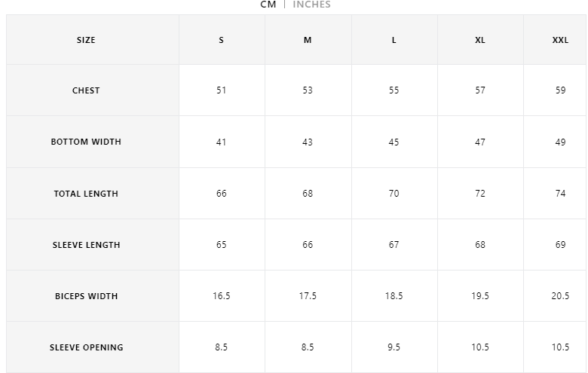Click total length value 70 for L
This screenshot has width=588, height=373.
point(394,194)
